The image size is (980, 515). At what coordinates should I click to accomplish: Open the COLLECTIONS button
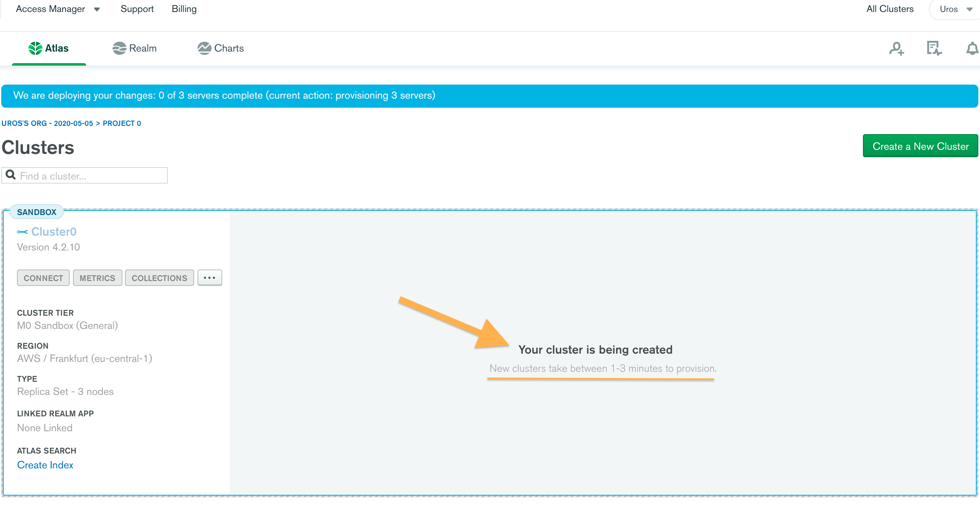pyautogui.click(x=159, y=278)
